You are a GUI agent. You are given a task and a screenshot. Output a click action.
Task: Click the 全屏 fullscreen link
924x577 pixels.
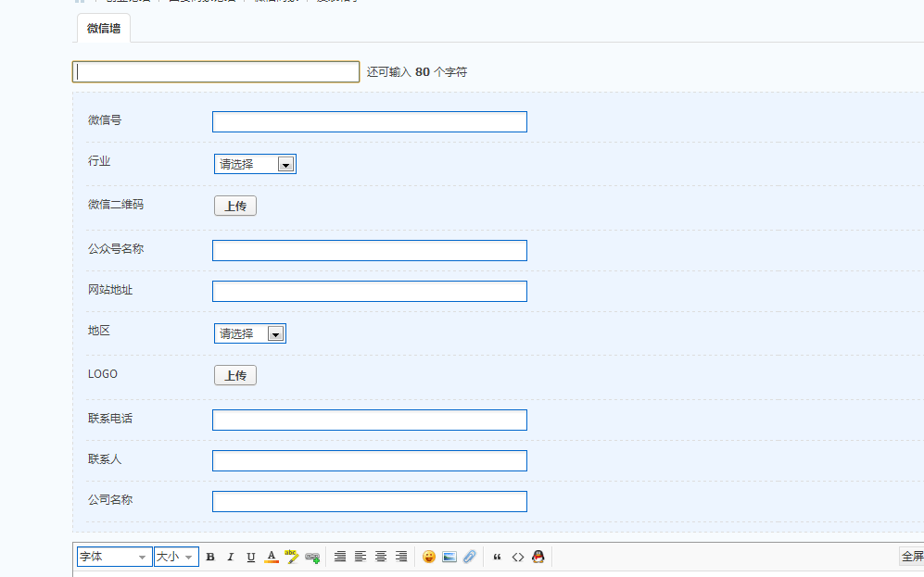click(912, 556)
